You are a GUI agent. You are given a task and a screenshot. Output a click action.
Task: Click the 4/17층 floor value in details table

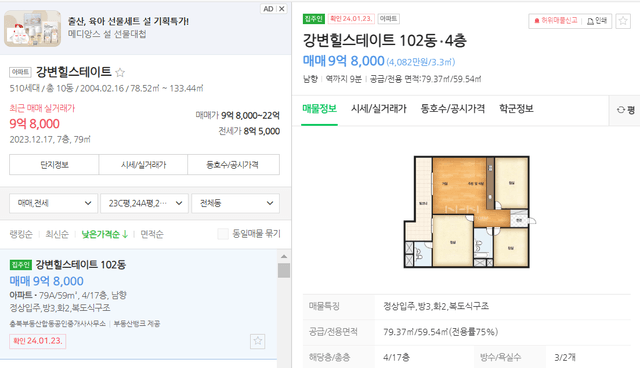coord(396,357)
